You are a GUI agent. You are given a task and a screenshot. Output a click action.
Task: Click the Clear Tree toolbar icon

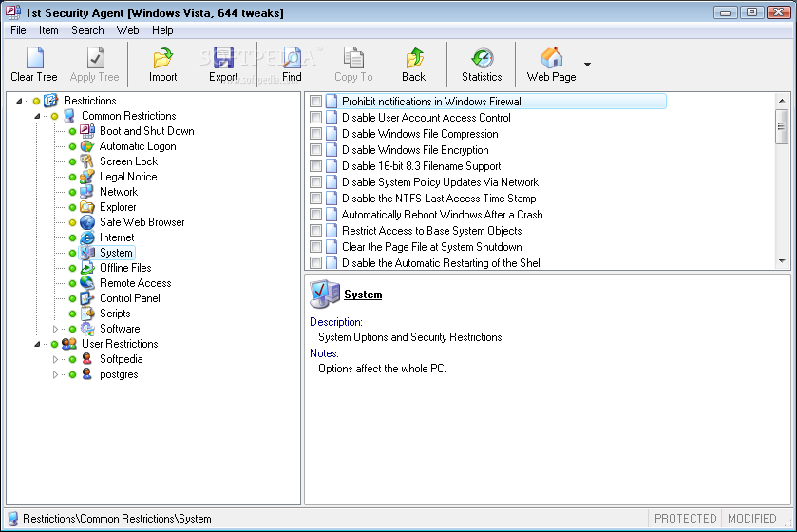tap(34, 58)
